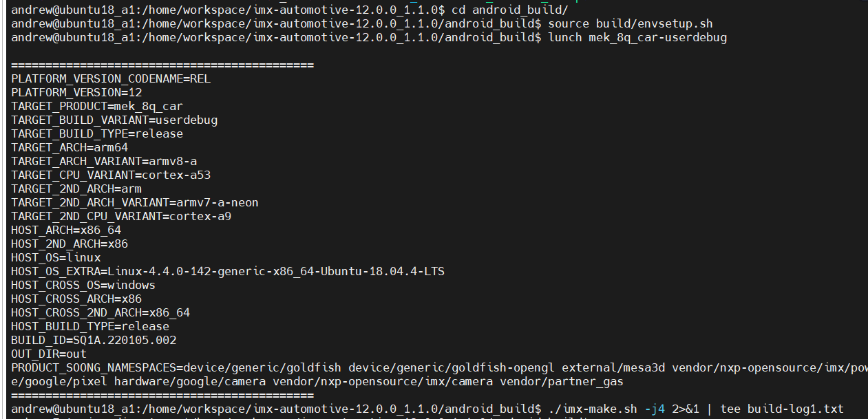Click the 'lunch mek_8q_car-userdebug' command
The image size is (868, 419).
(637, 37)
